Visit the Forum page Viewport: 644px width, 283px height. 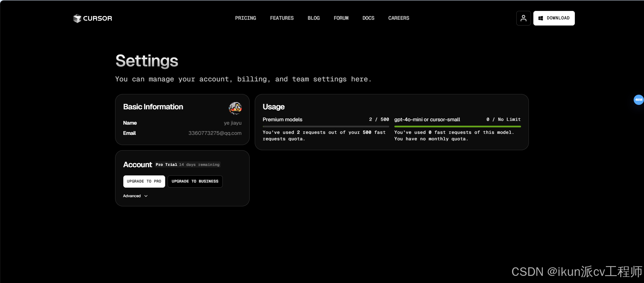341,18
